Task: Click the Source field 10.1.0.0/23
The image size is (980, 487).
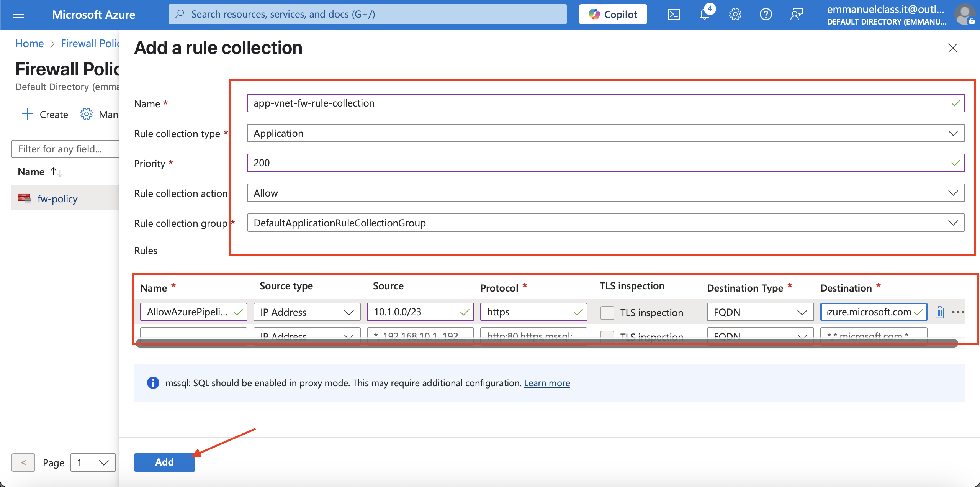Action: click(x=420, y=312)
